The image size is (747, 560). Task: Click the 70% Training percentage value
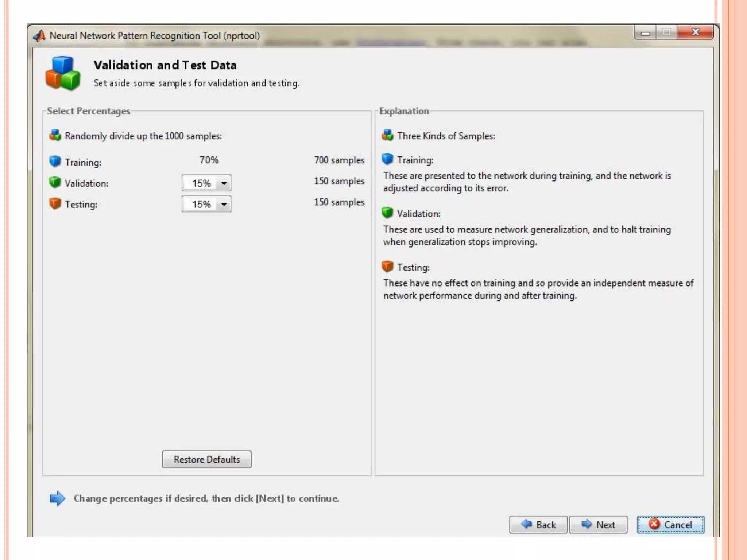[209, 160]
